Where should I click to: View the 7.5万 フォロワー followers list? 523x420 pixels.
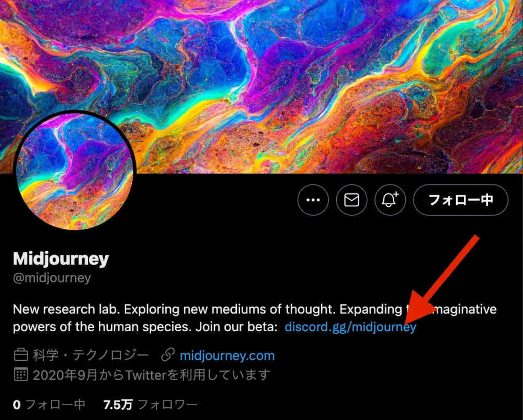click(x=151, y=405)
